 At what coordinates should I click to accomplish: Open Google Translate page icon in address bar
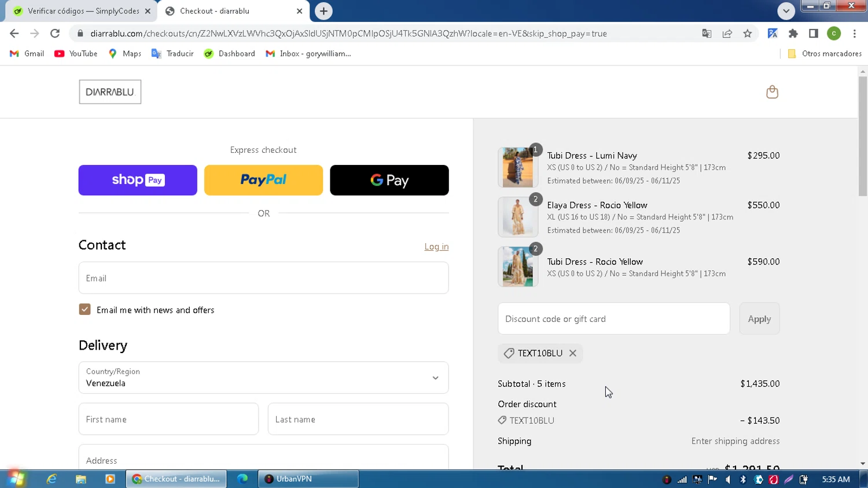coord(707,34)
